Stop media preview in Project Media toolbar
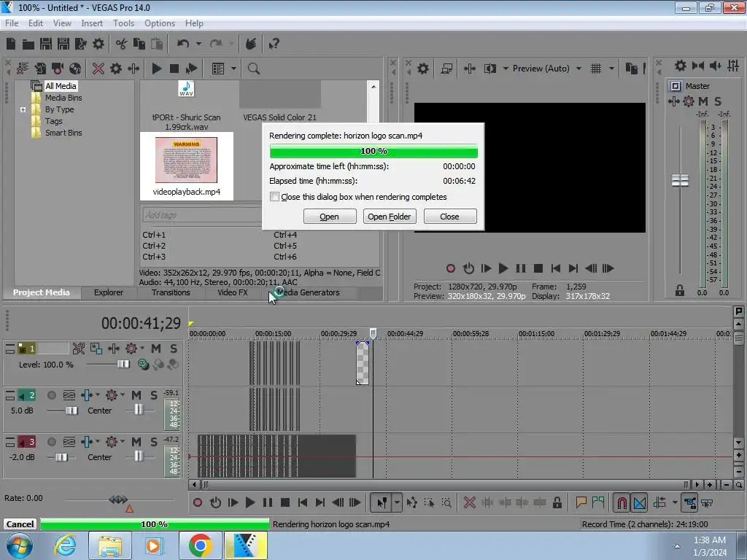 (x=174, y=69)
